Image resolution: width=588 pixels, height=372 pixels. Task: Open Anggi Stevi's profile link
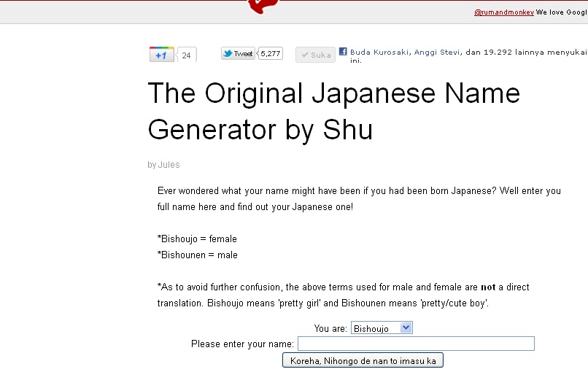point(437,52)
